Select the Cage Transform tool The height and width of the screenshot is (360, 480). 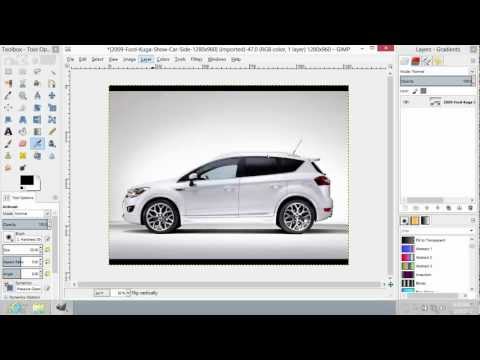tap(52, 120)
